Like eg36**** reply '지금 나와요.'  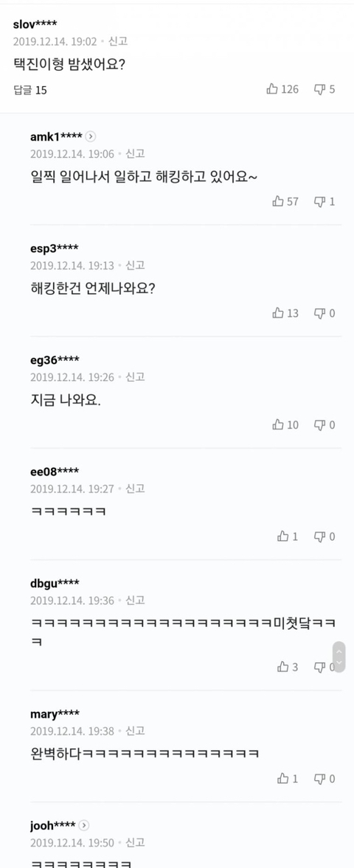(285, 425)
